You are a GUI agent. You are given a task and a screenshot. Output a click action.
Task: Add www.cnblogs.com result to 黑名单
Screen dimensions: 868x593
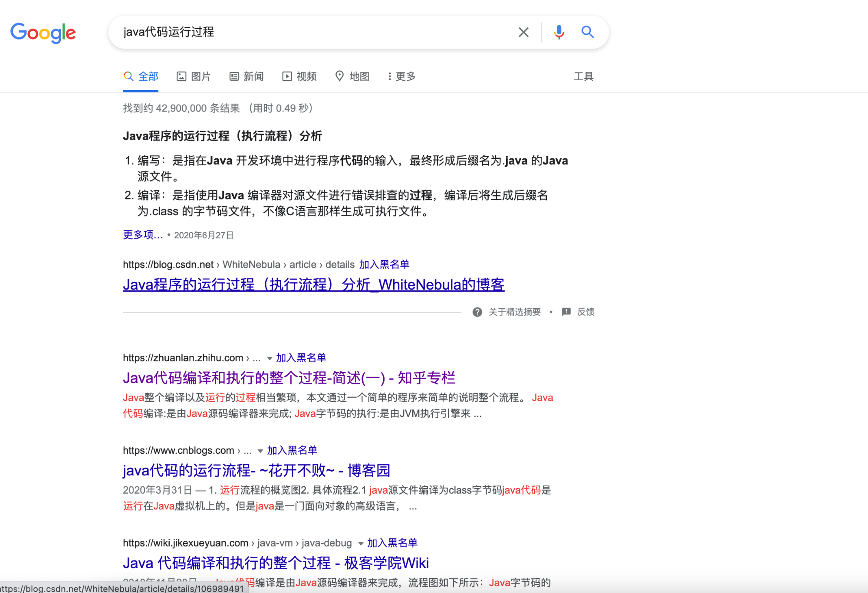[292, 450]
